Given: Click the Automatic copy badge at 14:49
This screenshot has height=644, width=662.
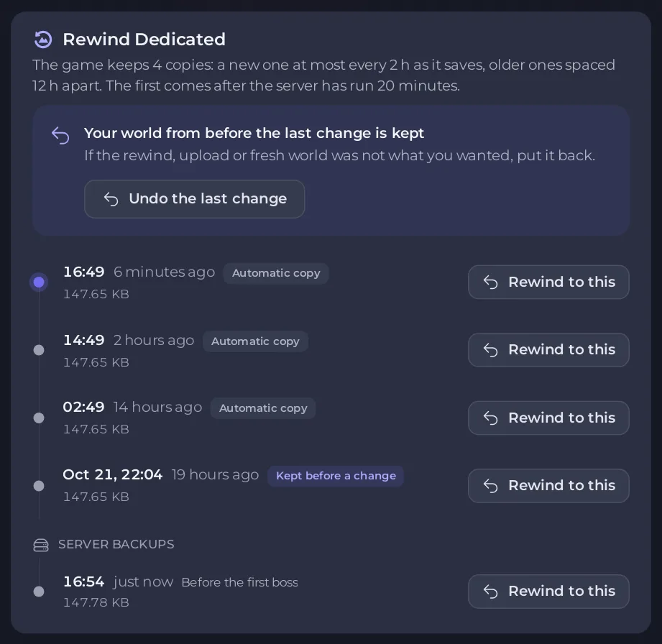Looking at the screenshot, I should coord(255,341).
